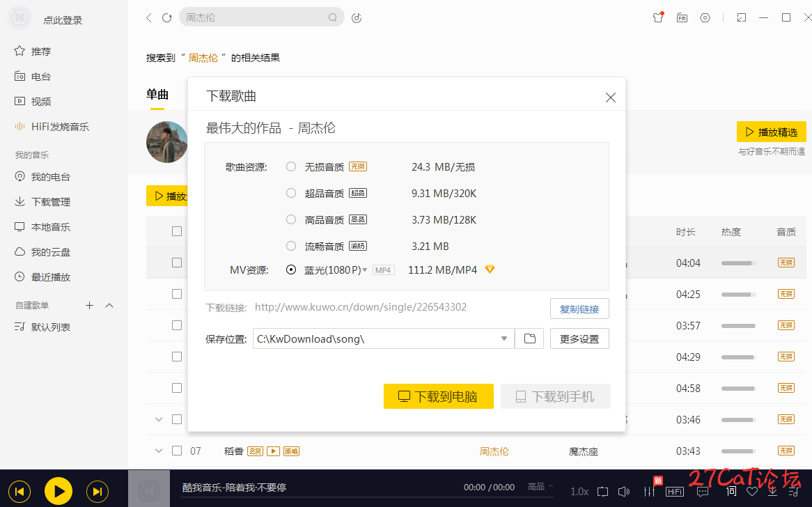Switch to mini mode icon in title bar
The image size is (812, 507).
tap(742, 17)
